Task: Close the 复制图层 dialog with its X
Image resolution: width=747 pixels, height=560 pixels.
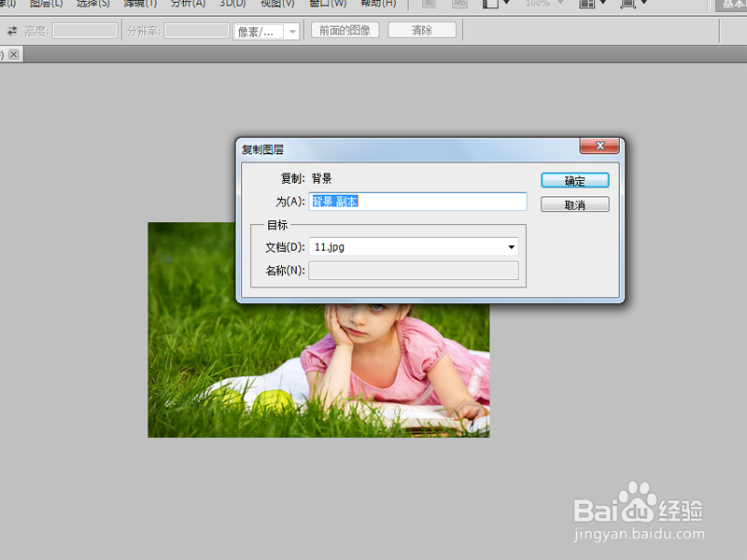Action: point(599,146)
